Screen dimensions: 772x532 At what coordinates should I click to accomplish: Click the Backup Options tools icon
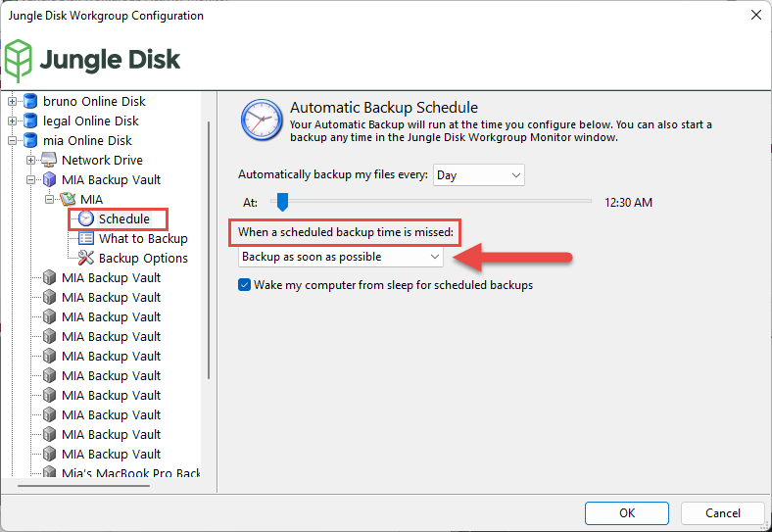(x=85, y=258)
